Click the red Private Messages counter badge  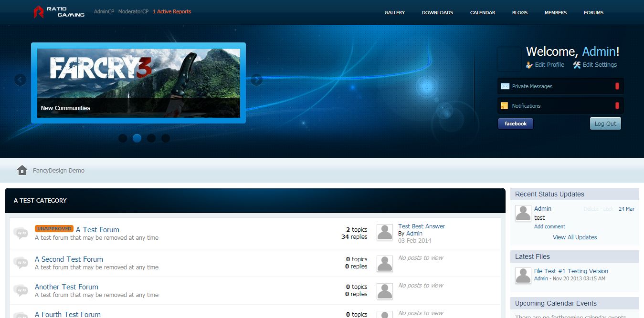617,86
